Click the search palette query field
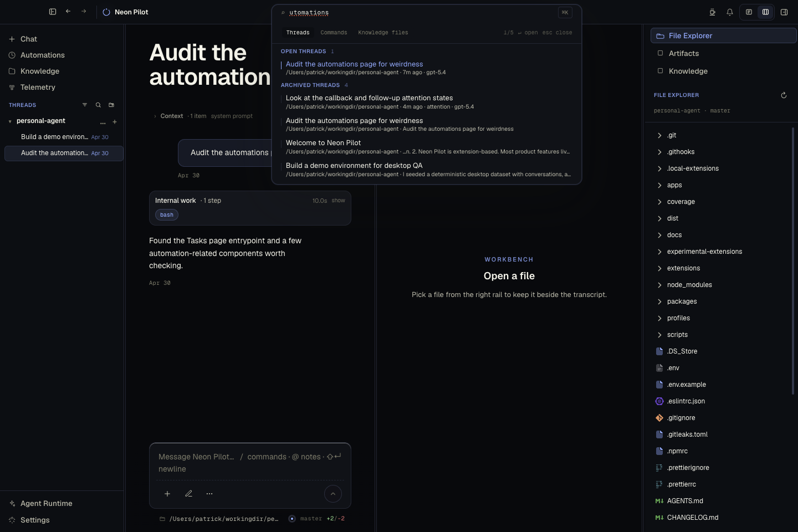This screenshot has height=532, width=798. coord(421,13)
